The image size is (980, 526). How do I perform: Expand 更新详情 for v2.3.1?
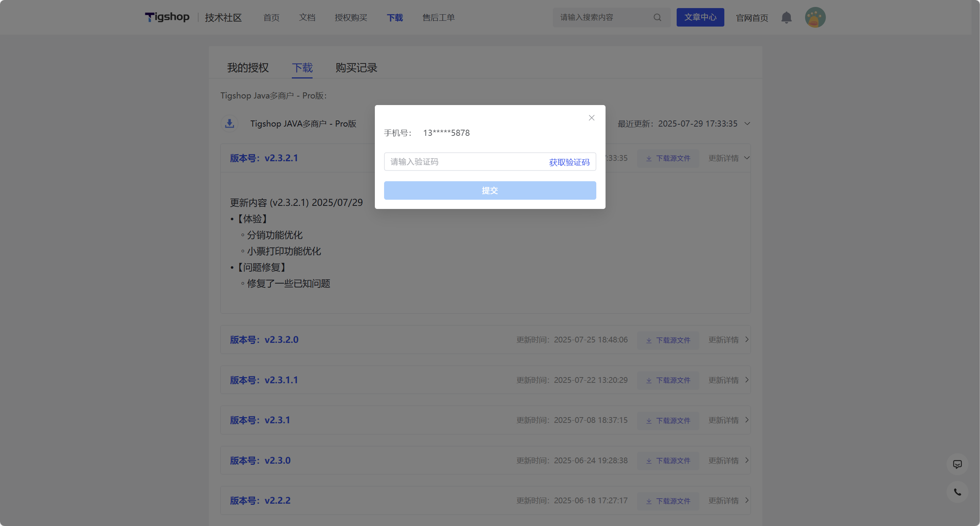pyautogui.click(x=729, y=420)
